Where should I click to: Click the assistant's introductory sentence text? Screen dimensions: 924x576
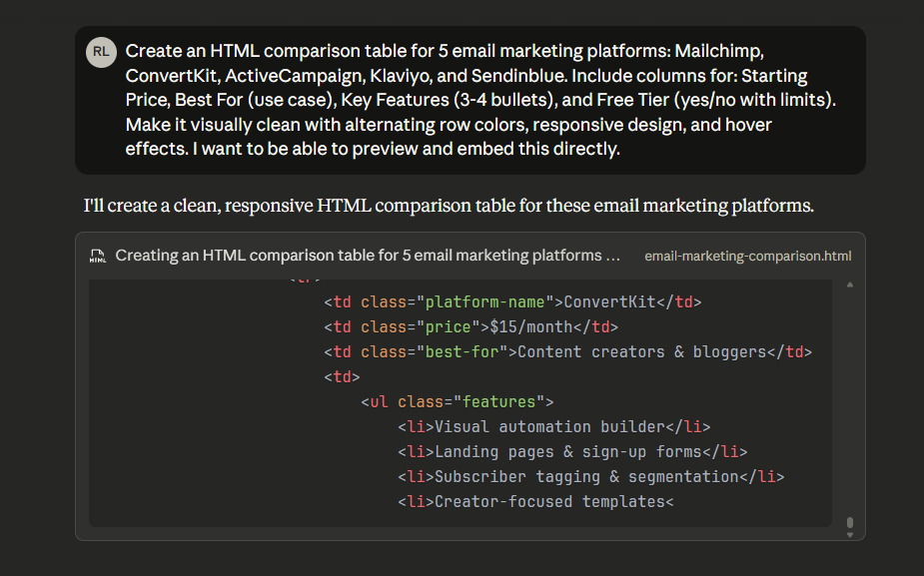448,206
